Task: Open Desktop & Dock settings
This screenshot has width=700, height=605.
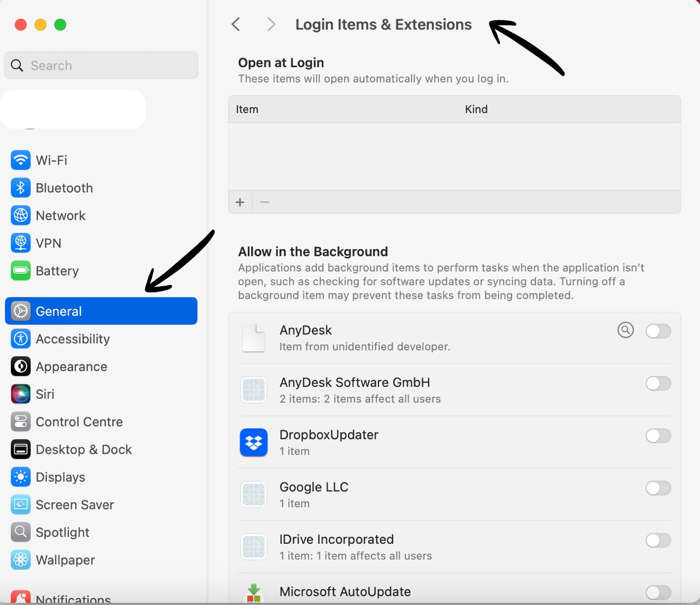Action: tap(84, 449)
